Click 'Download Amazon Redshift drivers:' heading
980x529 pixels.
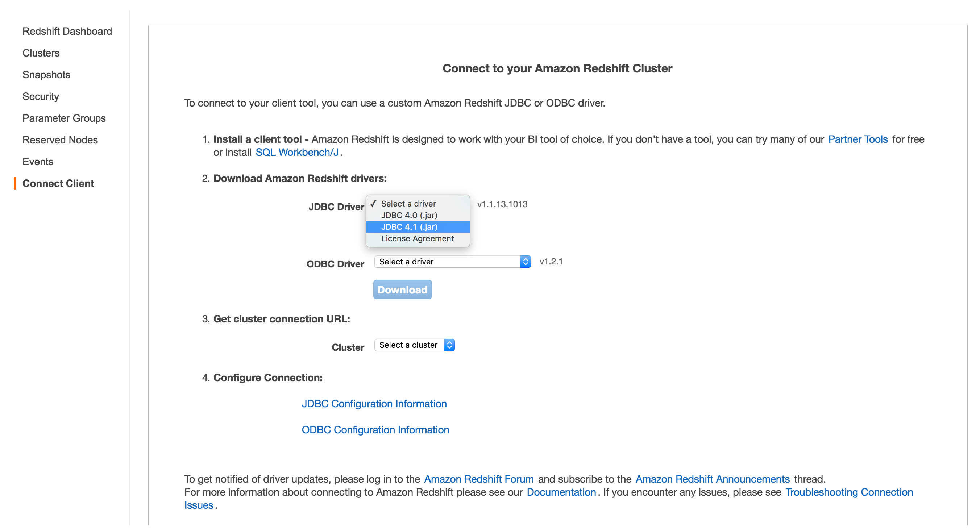point(300,178)
